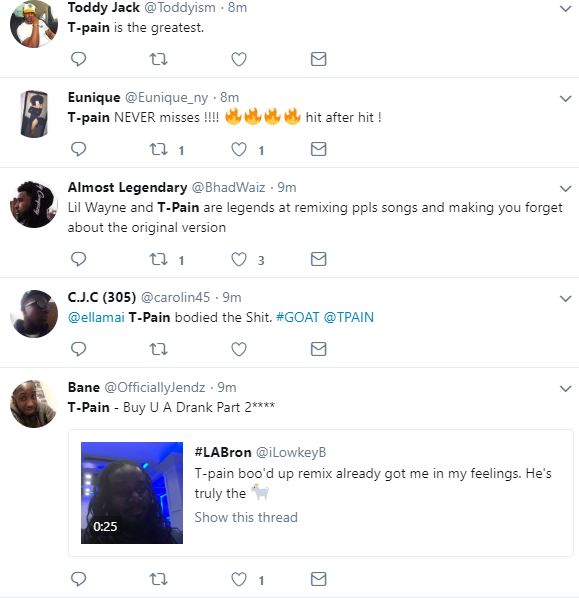579x598 pixels.
Task: Open the @ellamai mention link
Action: [x=96, y=317]
